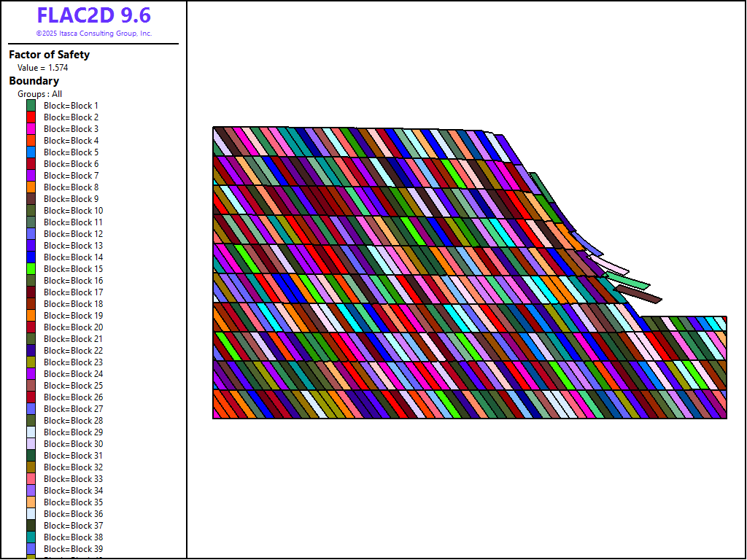This screenshot has height=560, width=747.
Task: Select the Block 15 bright green swatch
Action: tap(31, 269)
